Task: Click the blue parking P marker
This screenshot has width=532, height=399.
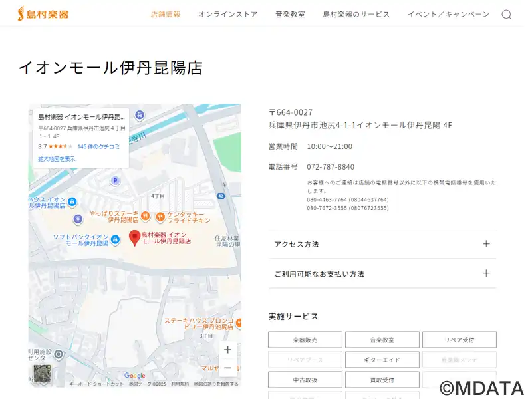Action: (x=115, y=180)
